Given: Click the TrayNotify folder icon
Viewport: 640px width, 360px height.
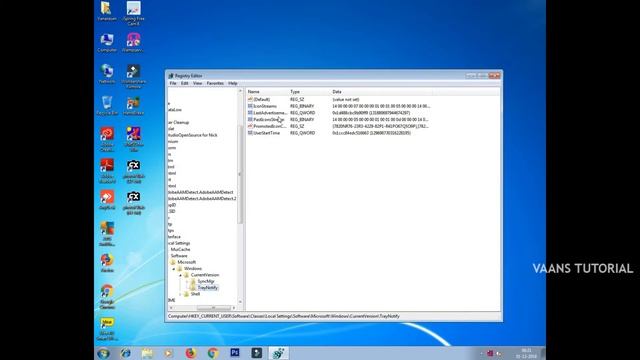Looking at the screenshot, I should [193, 288].
